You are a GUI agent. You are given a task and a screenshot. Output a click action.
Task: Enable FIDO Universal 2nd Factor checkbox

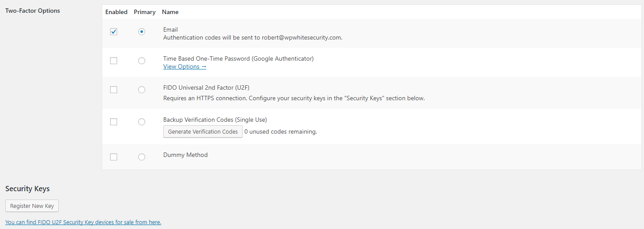(114, 90)
